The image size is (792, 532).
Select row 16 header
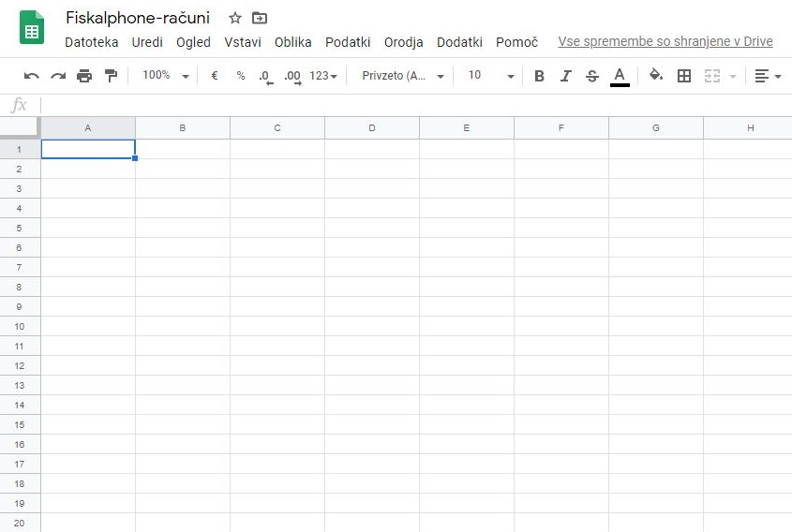(x=20, y=445)
